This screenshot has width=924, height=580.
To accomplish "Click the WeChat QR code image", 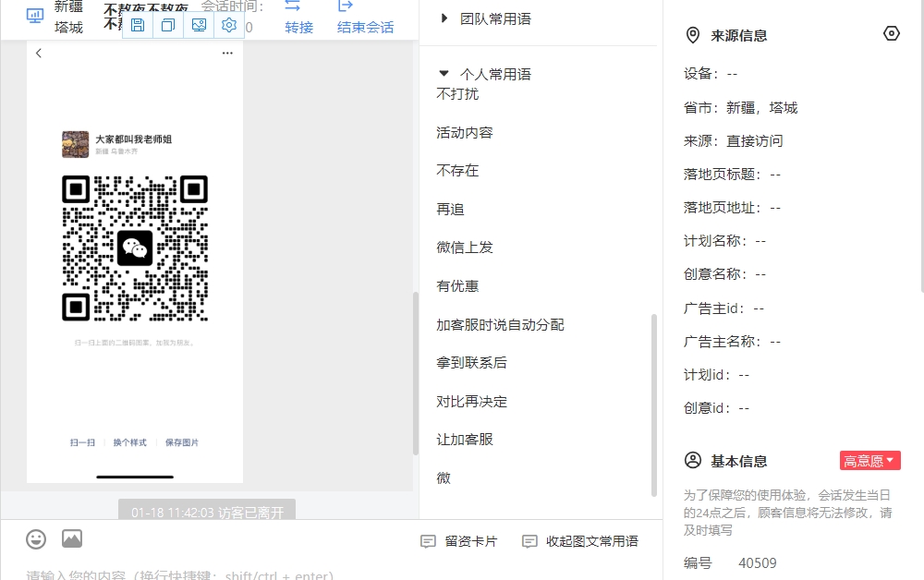I will pos(135,248).
